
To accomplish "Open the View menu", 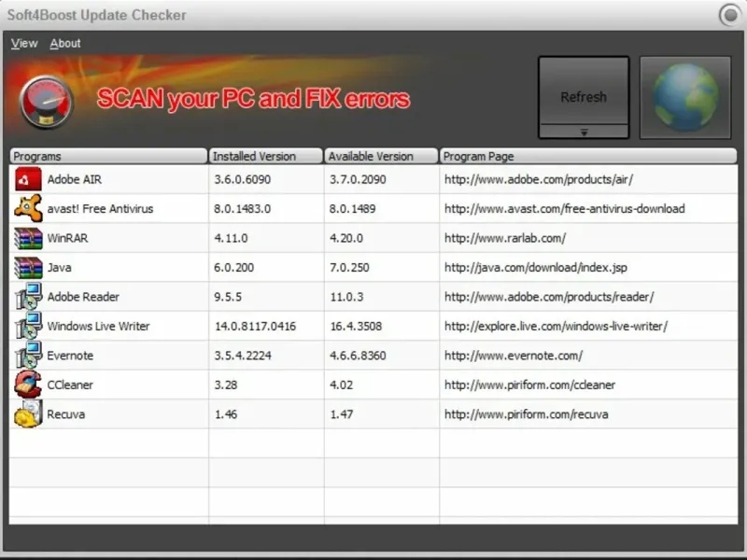I will [24, 43].
